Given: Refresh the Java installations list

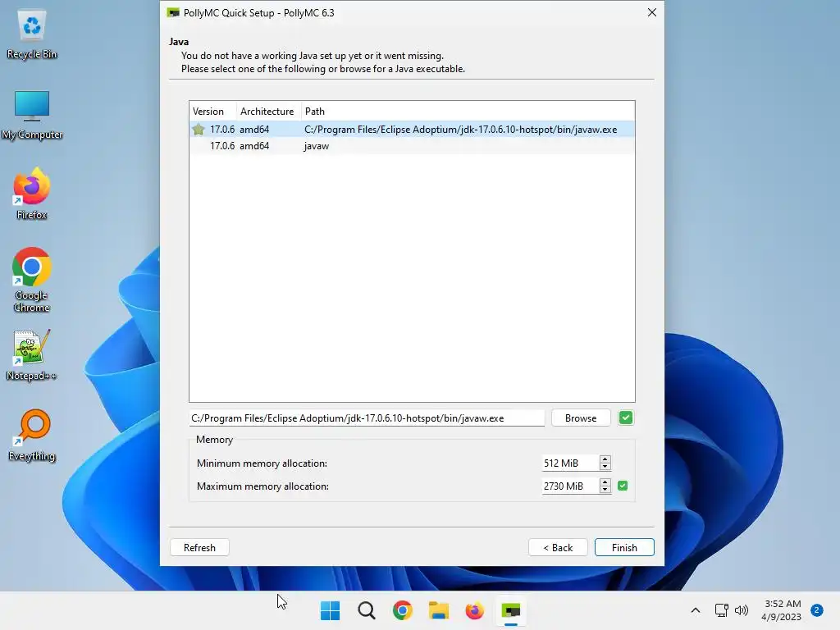Looking at the screenshot, I should [x=199, y=547].
